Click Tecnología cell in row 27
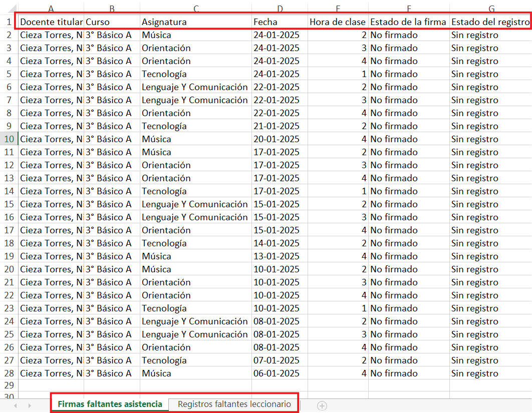Viewport: 532px width, 413px height. click(x=196, y=360)
